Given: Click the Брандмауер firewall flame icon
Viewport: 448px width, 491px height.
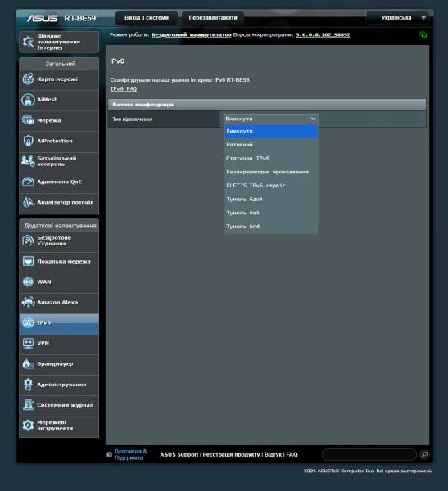Looking at the screenshot, I should [28, 363].
